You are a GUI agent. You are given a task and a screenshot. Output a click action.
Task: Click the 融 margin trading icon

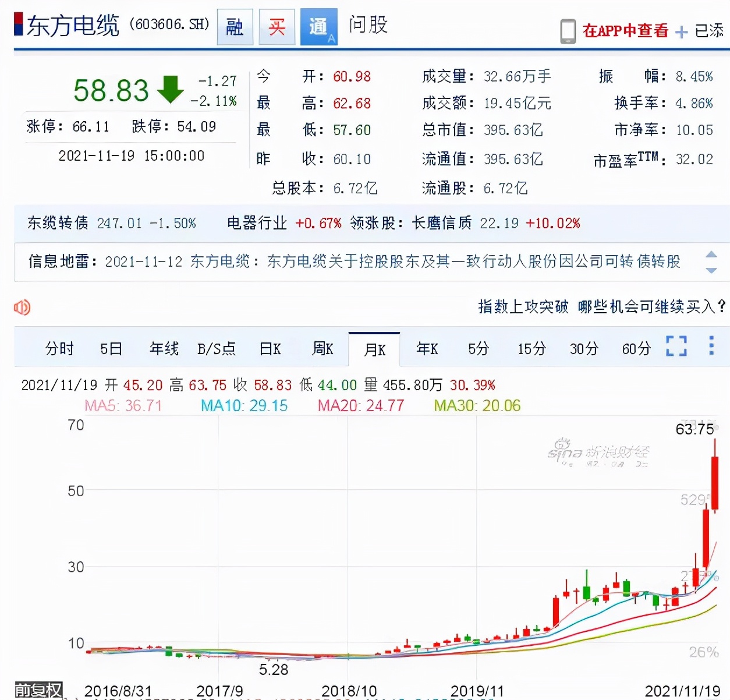click(x=235, y=27)
